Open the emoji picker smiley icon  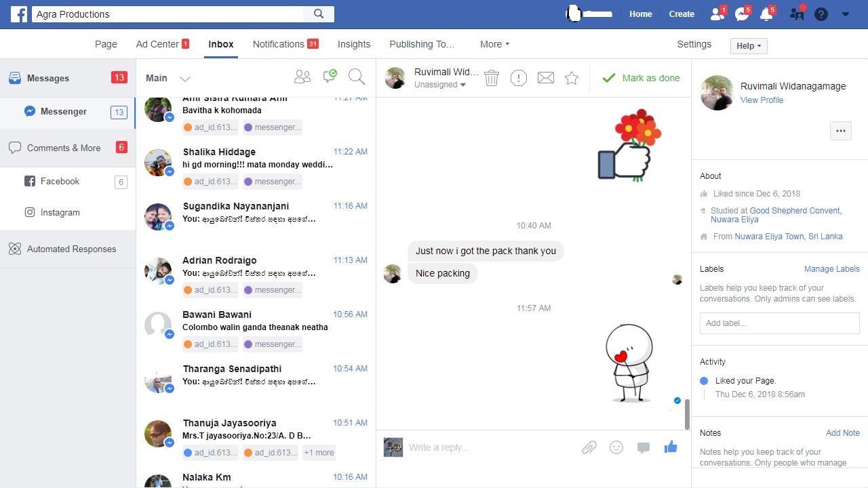(x=616, y=447)
